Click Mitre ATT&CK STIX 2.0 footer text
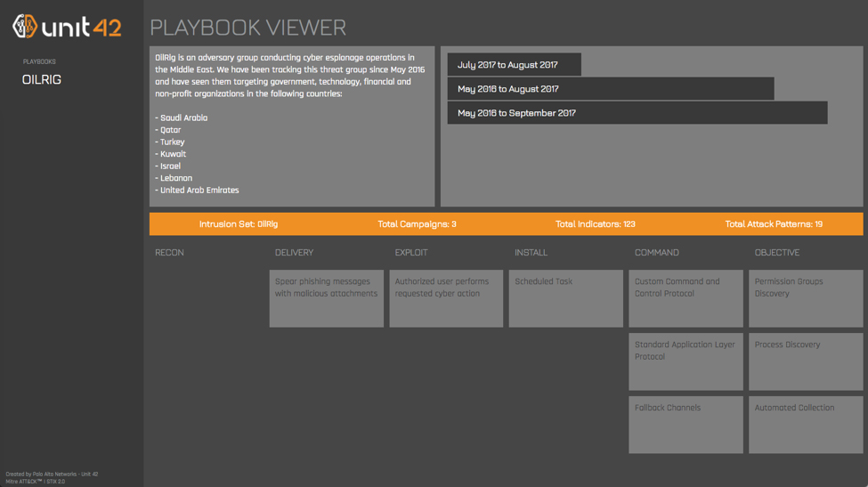 [x=36, y=482]
